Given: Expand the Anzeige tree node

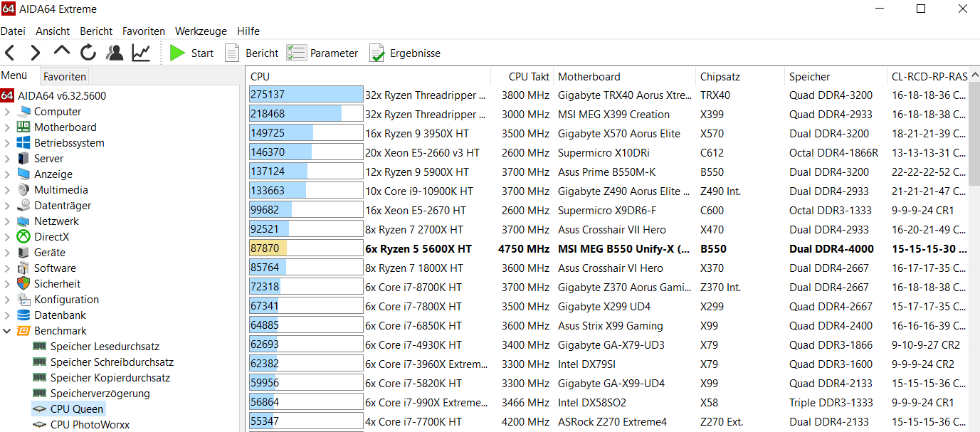Looking at the screenshot, I should coord(8,174).
